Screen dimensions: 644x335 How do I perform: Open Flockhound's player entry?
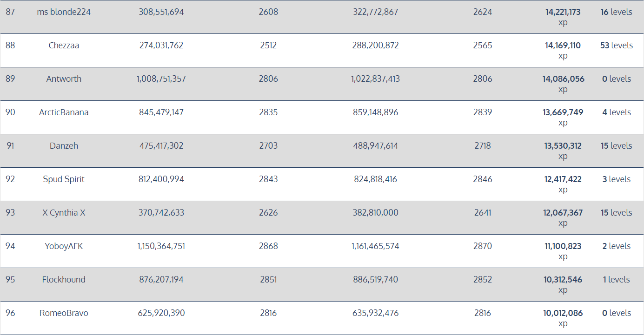click(64, 280)
